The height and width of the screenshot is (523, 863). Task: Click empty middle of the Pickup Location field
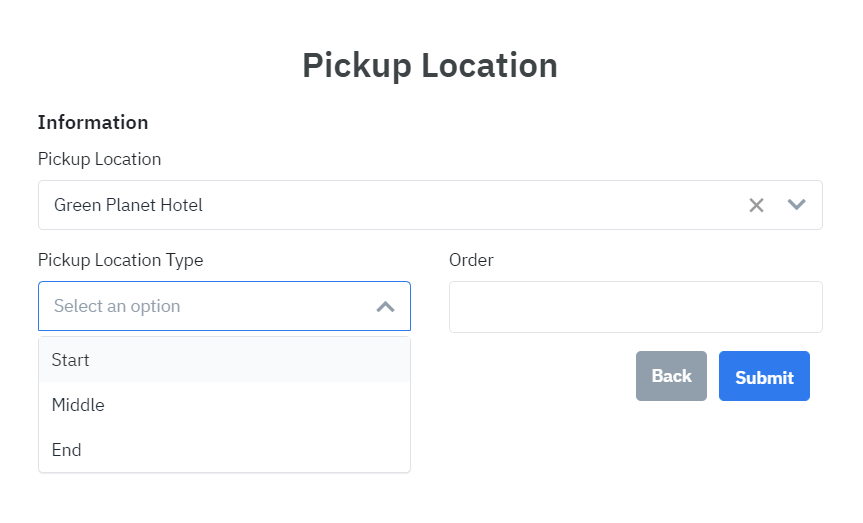[x=450, y=205]
